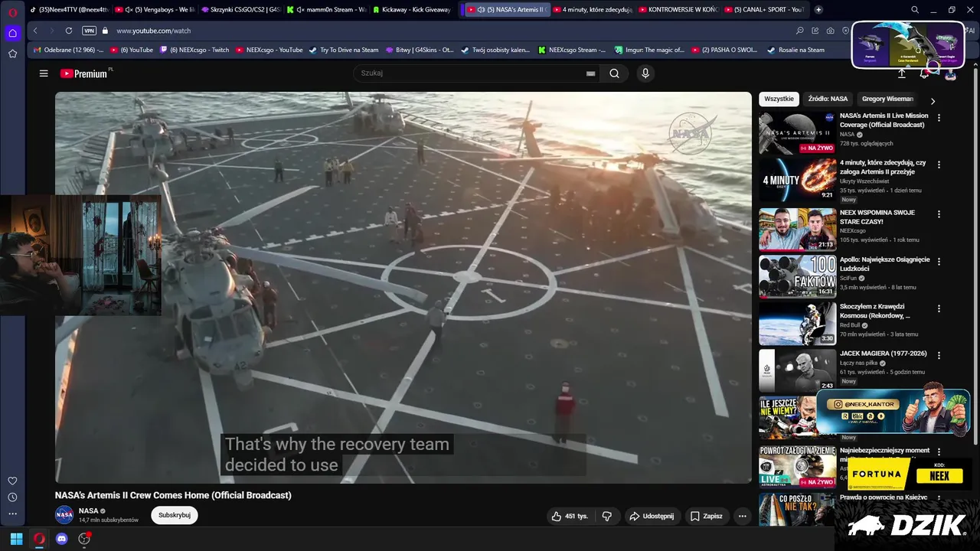Viewport: 980px width, 551px height.
Task: Open Rosalie na Steam bookmark
Action: [795, 50]
